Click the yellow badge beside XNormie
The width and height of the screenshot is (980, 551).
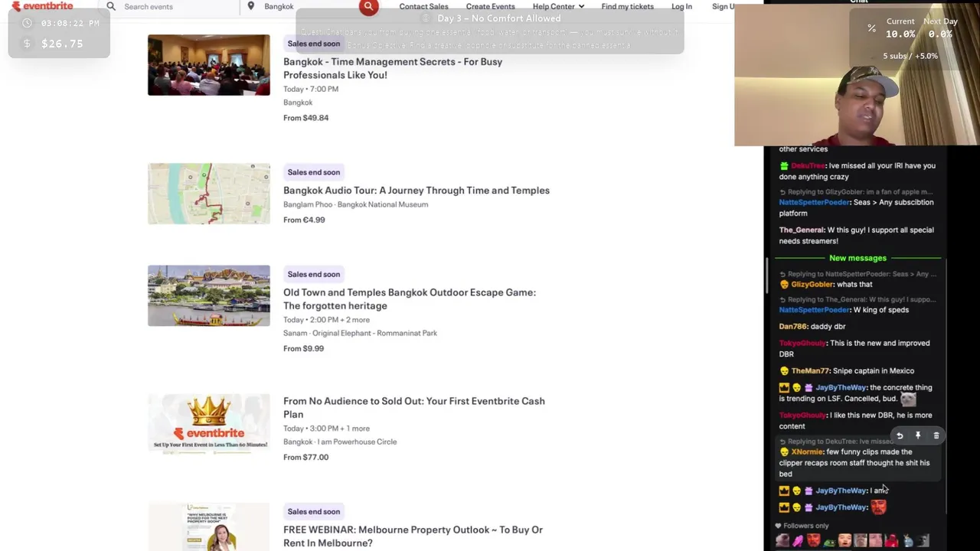point(784,452)
